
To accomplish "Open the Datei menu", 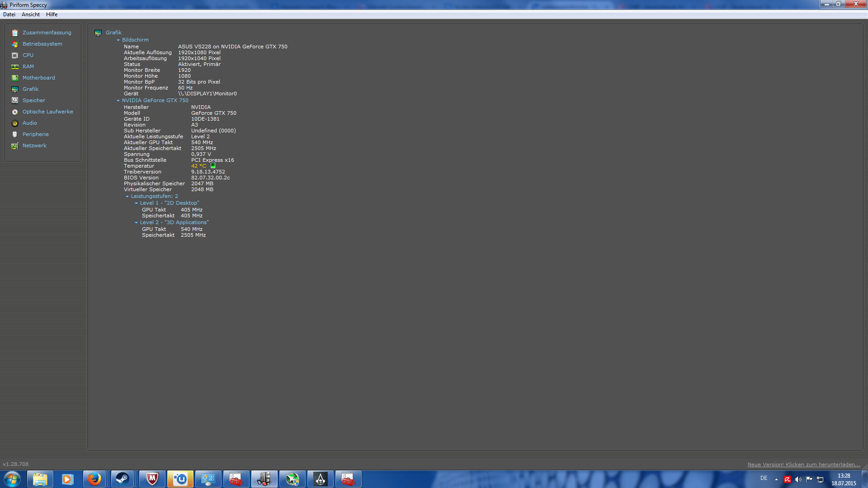I will click(9, 14).
